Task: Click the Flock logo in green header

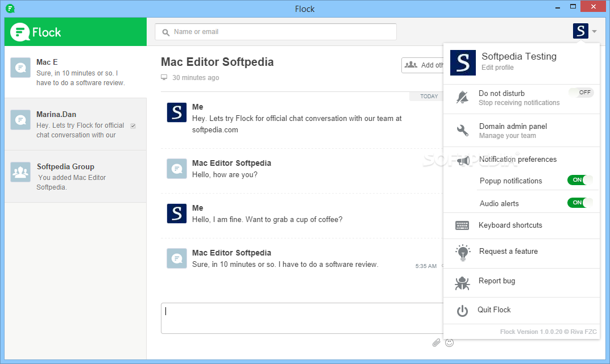Action: click(x=35, y=32)
